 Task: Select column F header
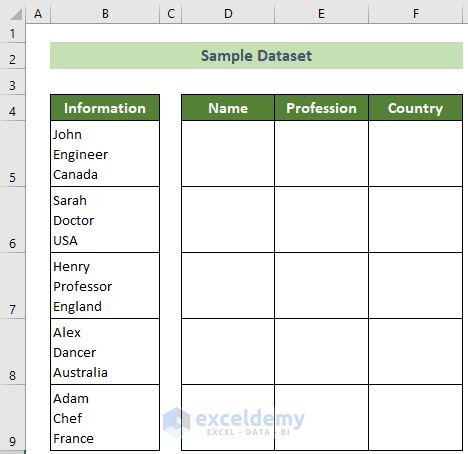[x=415, y=14]
